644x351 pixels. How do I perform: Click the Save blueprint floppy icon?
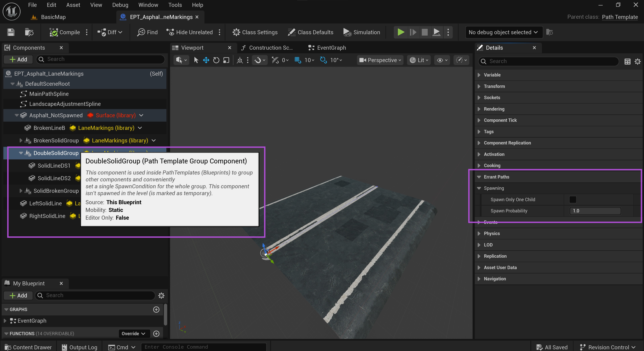(x=11, y=32)
